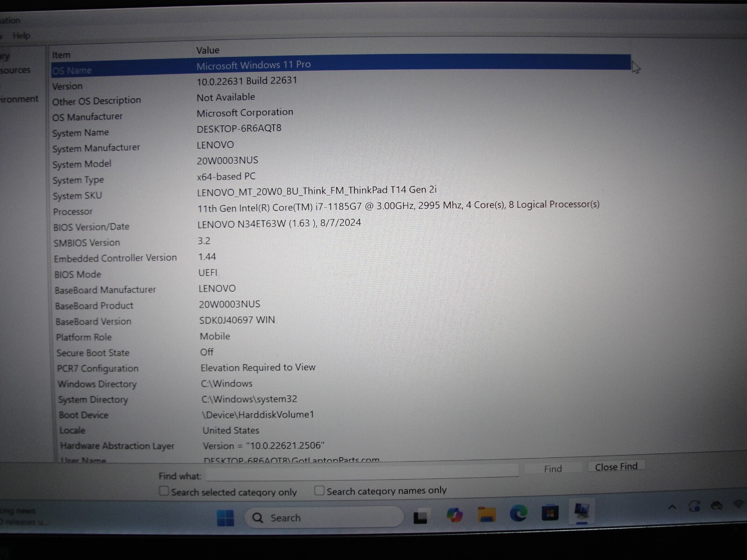Click the Elevation Required to View value
747x560 pixels.
(258, 368)
